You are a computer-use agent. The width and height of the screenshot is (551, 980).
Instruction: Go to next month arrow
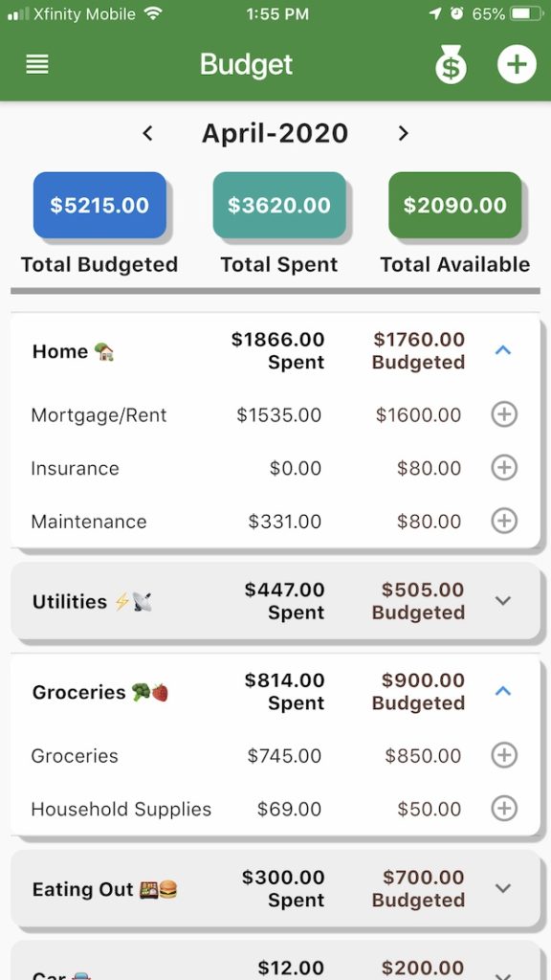404,133
